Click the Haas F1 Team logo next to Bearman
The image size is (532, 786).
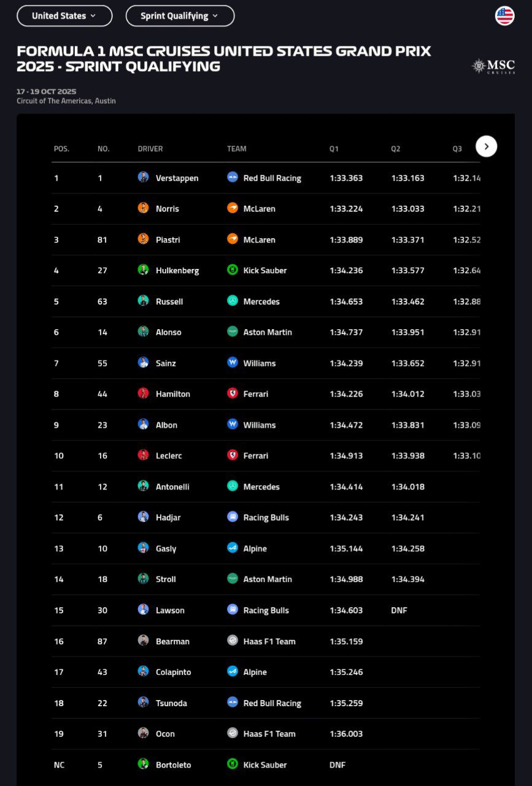[233, 641]
